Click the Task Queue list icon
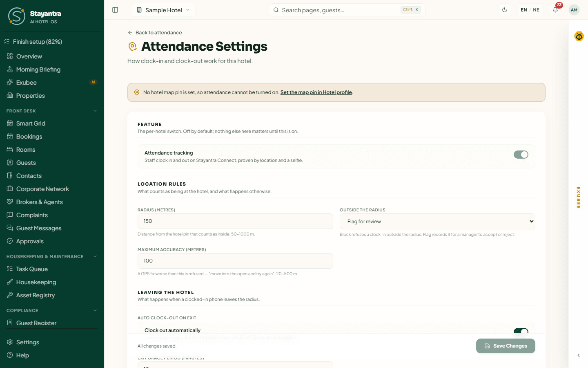 coord(10,269)
